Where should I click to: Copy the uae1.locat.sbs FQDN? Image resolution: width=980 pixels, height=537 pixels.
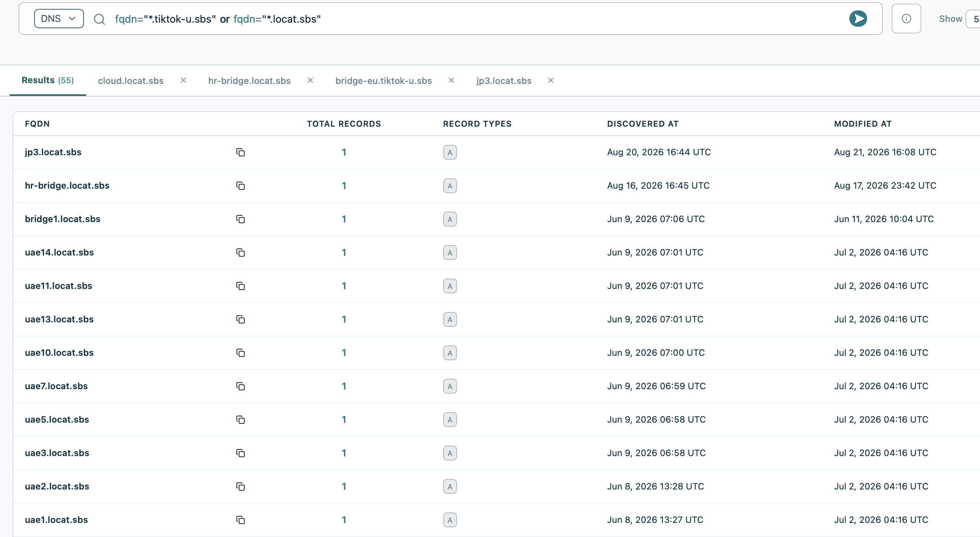(241, 520)
